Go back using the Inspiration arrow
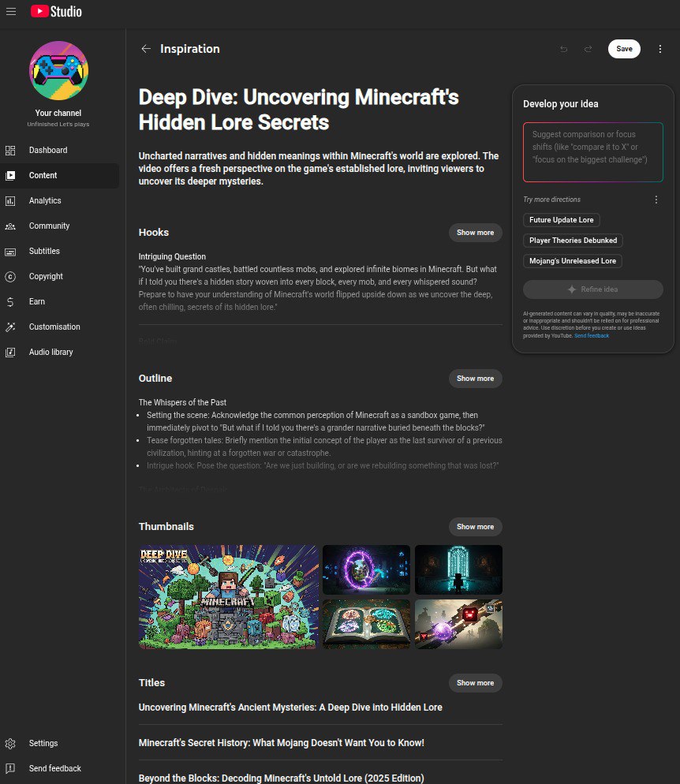 point(146,49)
